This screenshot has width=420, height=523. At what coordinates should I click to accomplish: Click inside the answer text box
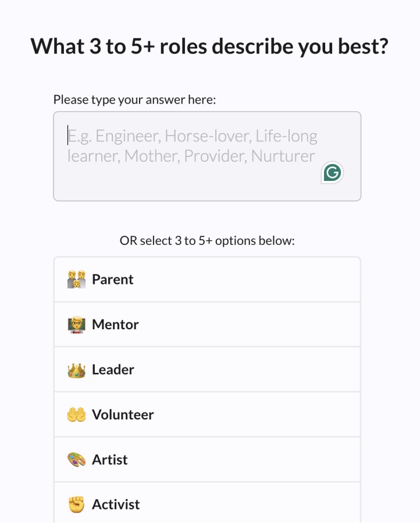click(x=207, y=155)
